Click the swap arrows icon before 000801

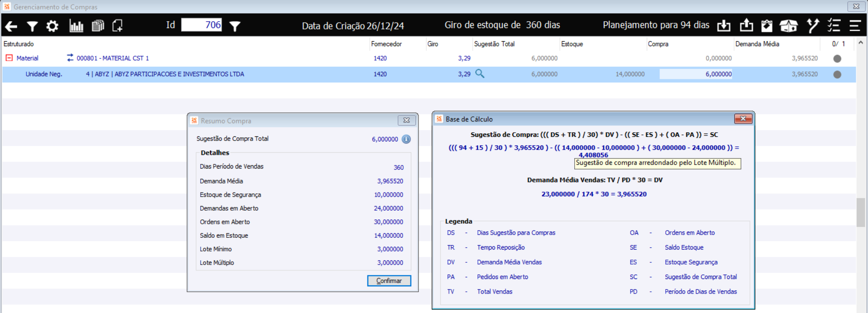70,58
